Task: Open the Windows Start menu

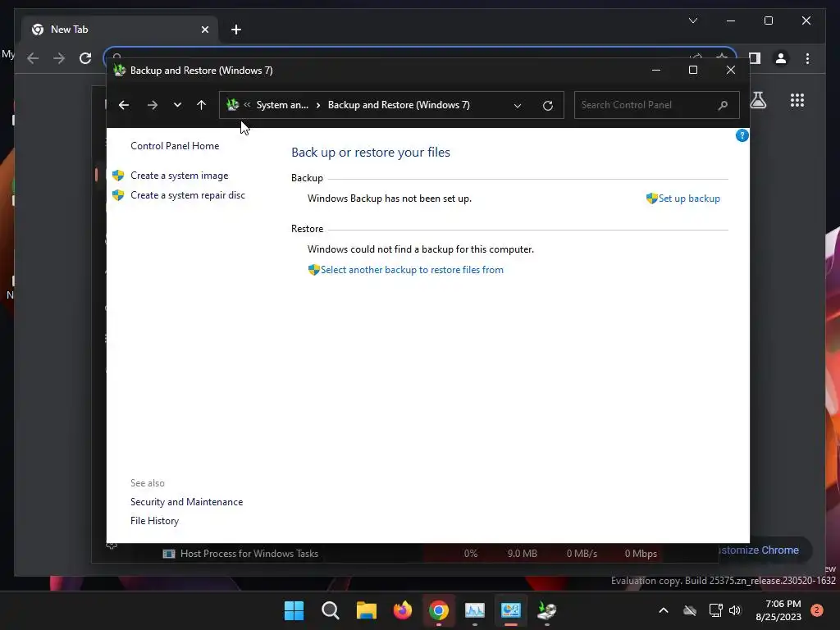Action: point(294,610)
